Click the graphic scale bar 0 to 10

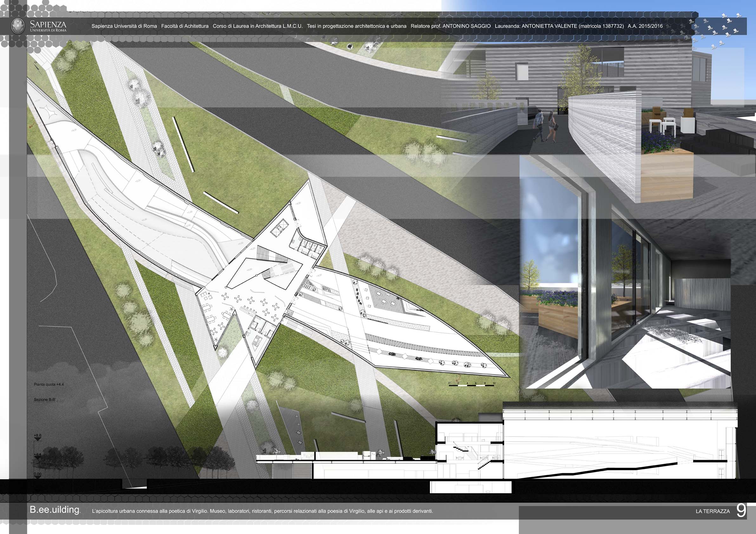click(472, 385)
